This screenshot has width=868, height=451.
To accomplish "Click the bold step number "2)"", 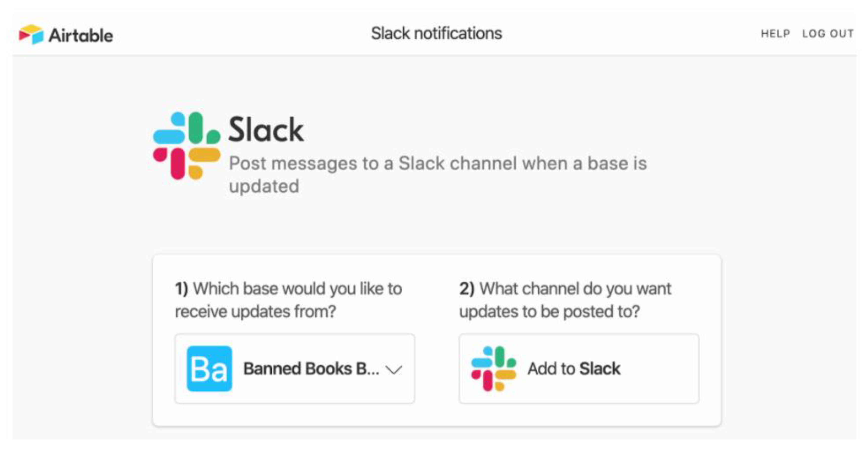I will point(467,289).
